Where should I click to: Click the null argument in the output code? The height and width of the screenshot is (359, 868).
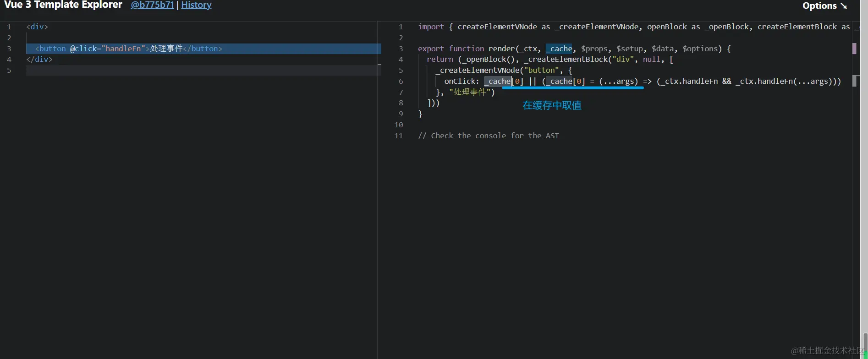coord(652,59)
